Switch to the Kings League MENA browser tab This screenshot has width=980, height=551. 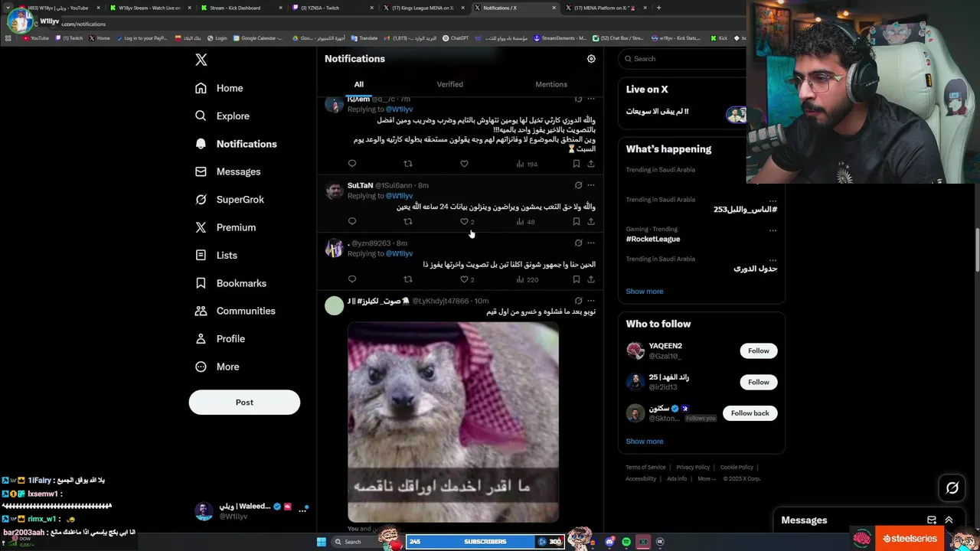(x=423, y=8)
